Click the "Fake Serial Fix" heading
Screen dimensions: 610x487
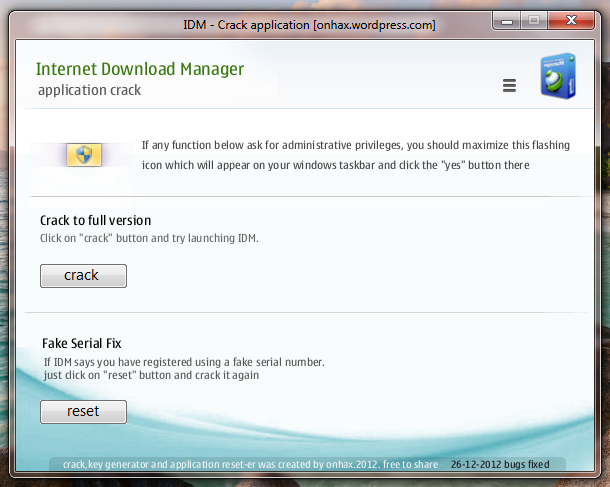(x=82, y=343)
